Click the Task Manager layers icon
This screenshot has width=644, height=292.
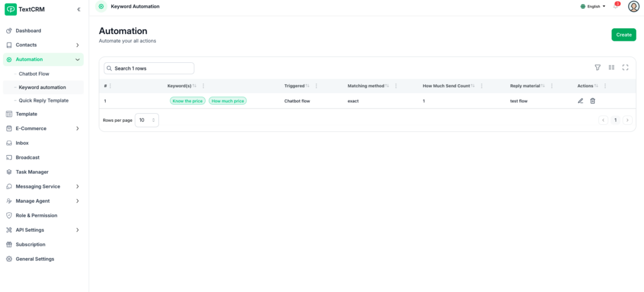(9, 172)
